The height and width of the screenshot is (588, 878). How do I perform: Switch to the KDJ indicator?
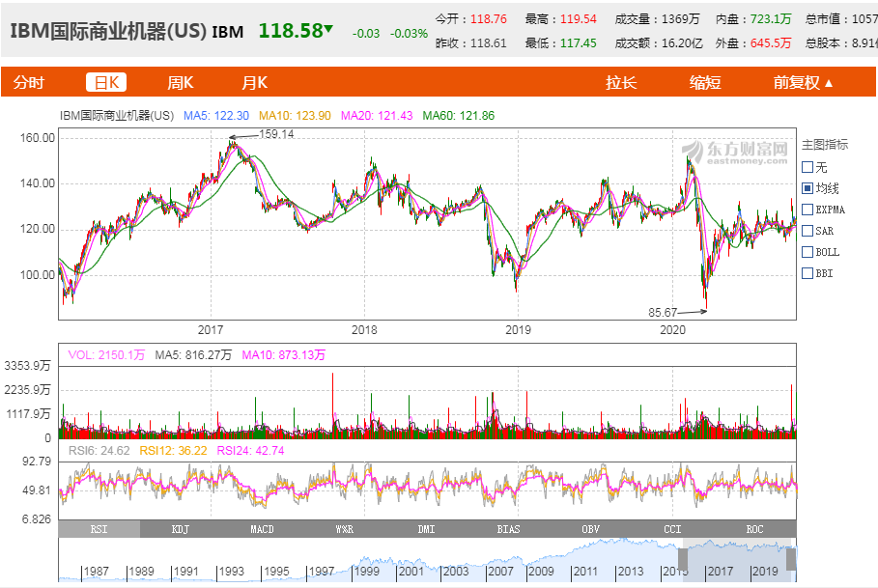(179, 529)
